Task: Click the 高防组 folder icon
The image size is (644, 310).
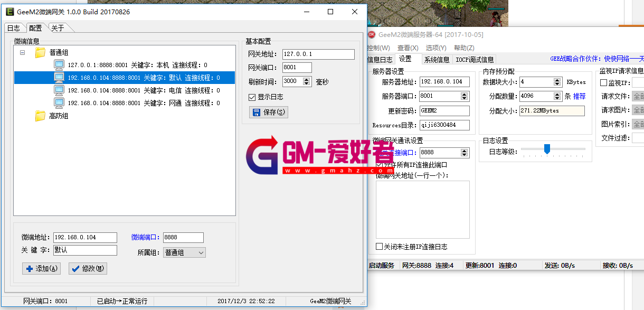Action: tap(40, 116)
